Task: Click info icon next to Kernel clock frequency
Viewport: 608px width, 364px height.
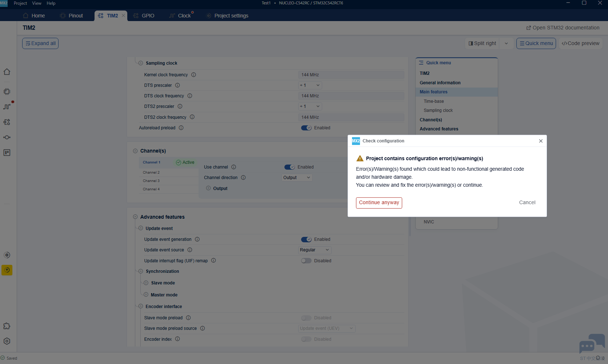Action: (194, 75)
